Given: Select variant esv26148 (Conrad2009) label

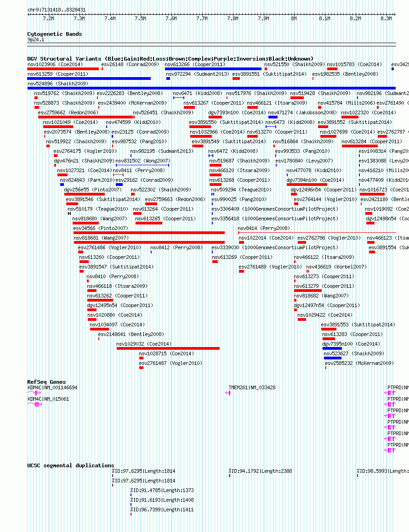Looking at the screenshot, I should (130, 64).
